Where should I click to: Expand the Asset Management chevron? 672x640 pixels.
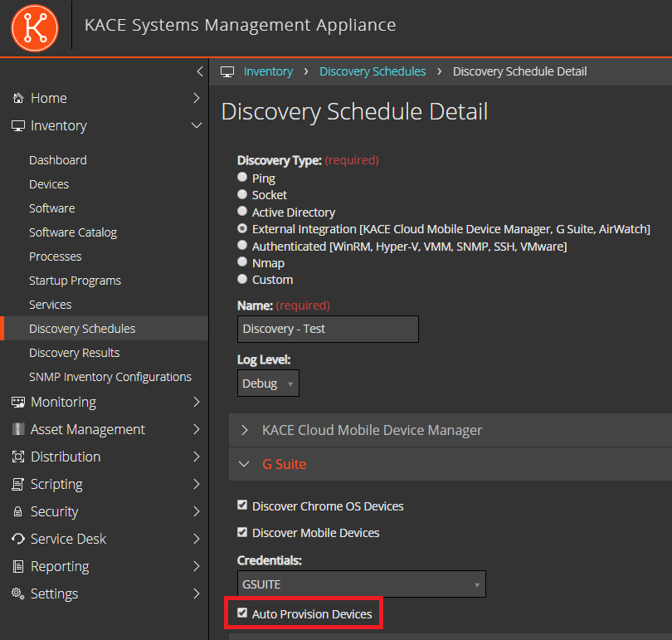pos(197,429)
